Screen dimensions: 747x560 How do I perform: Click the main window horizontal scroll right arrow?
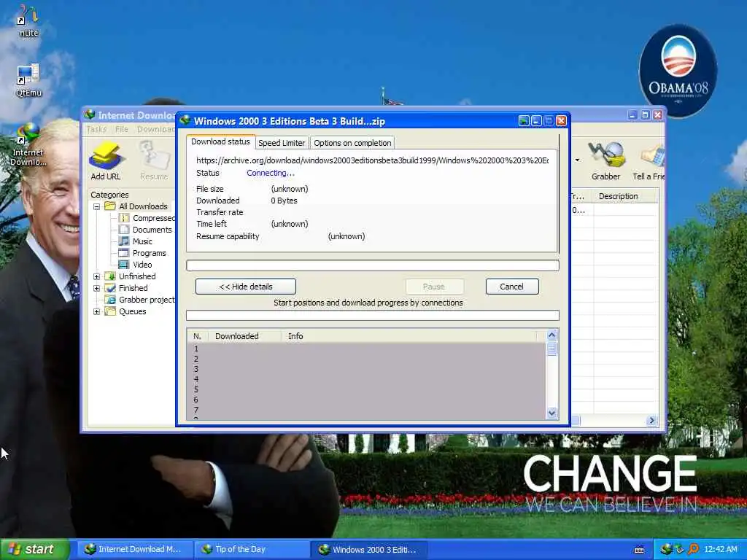pyautogui.click(x=651, y=421)
